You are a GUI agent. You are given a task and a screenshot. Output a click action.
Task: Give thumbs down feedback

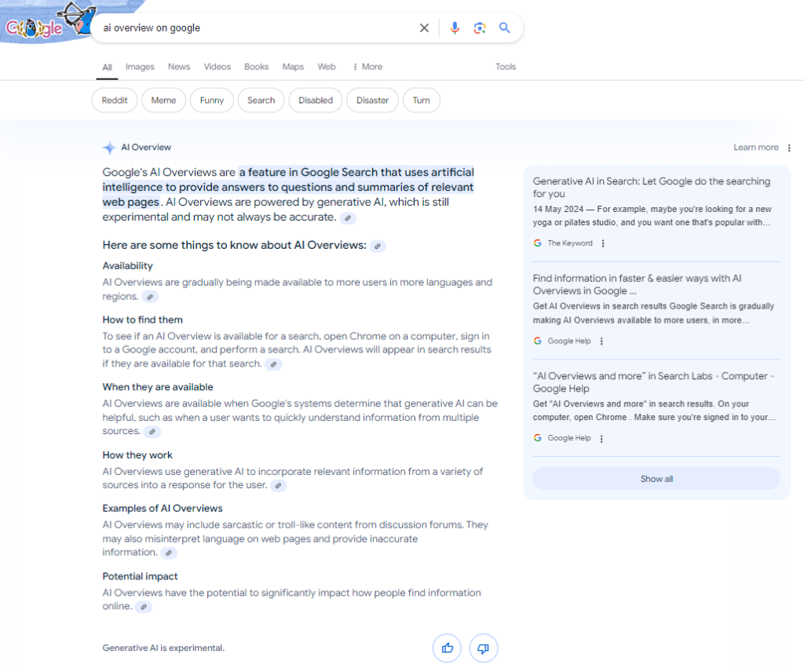coord(483,648)
